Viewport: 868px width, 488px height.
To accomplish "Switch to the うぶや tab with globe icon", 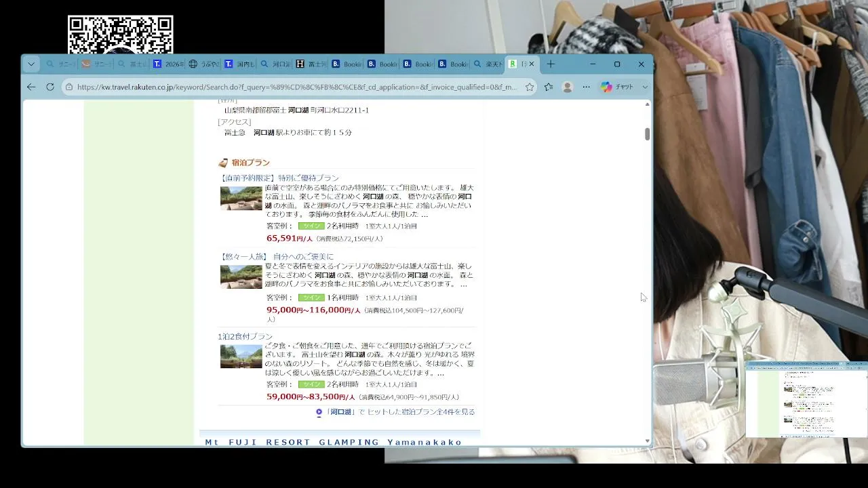I will pyautogui.click(x=203, y=64).
